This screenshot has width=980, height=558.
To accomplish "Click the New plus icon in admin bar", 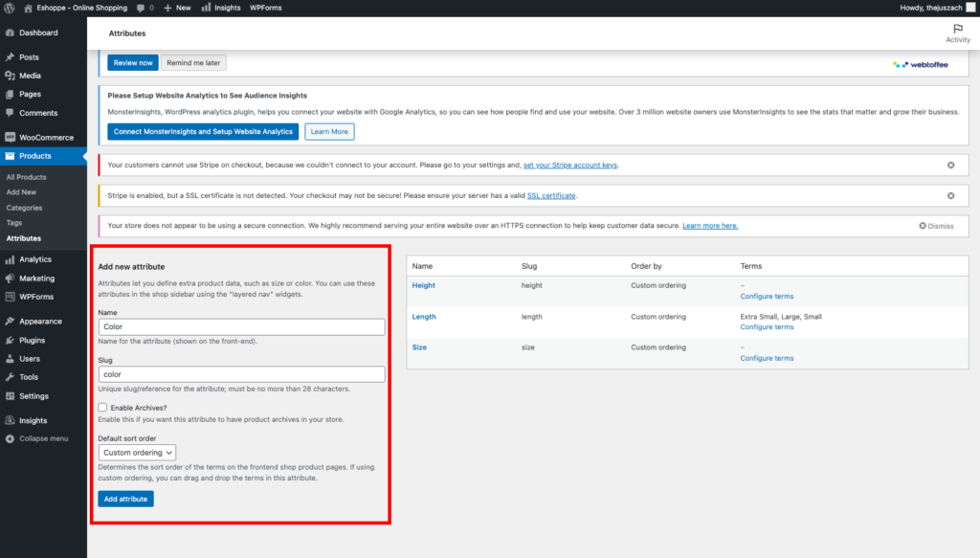I will point(167,8).
